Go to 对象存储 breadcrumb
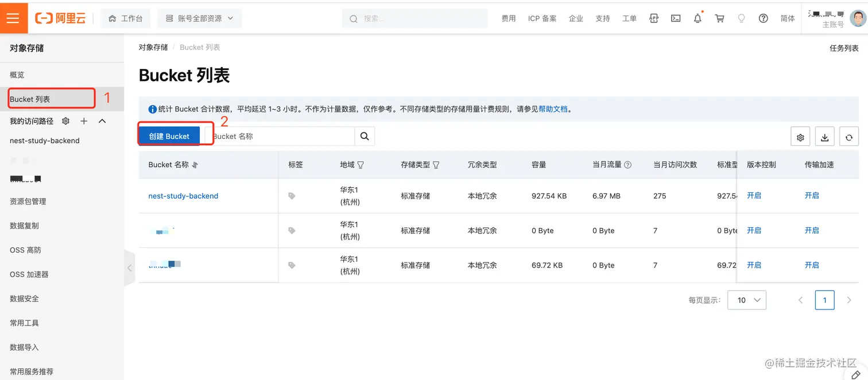This screenshot has height=380, width=868. point(153,47)
